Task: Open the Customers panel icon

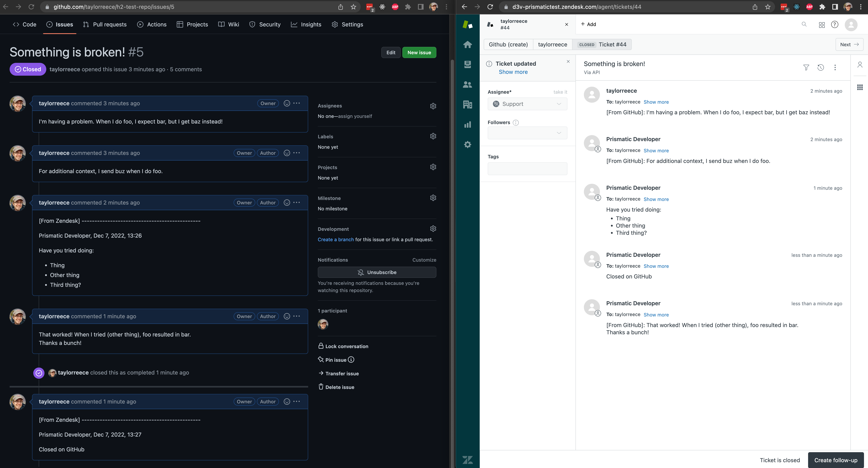Action: point(467,84)
